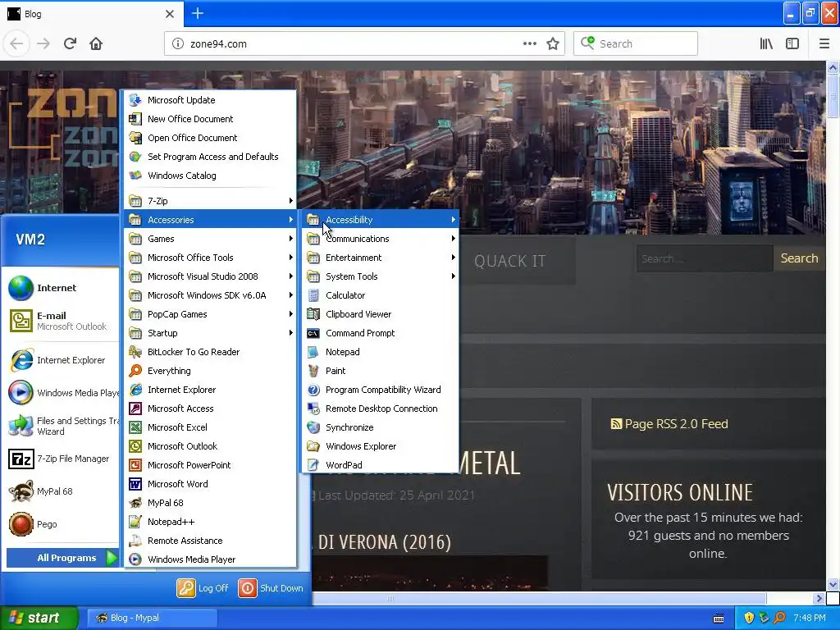Image resolution: width=840 pixels, height=630 pixels.
Task: Bookmark this page with star icon
Action: (552, 44)
